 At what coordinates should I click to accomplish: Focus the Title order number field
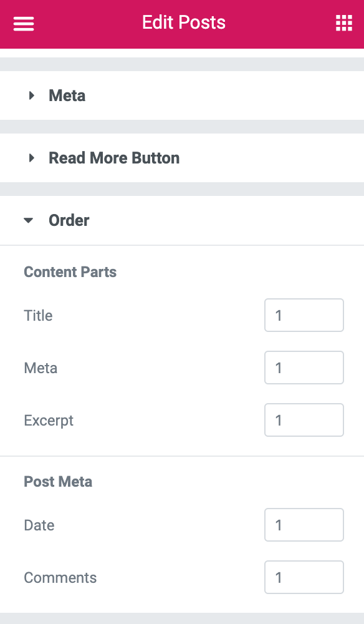point(304,315)
